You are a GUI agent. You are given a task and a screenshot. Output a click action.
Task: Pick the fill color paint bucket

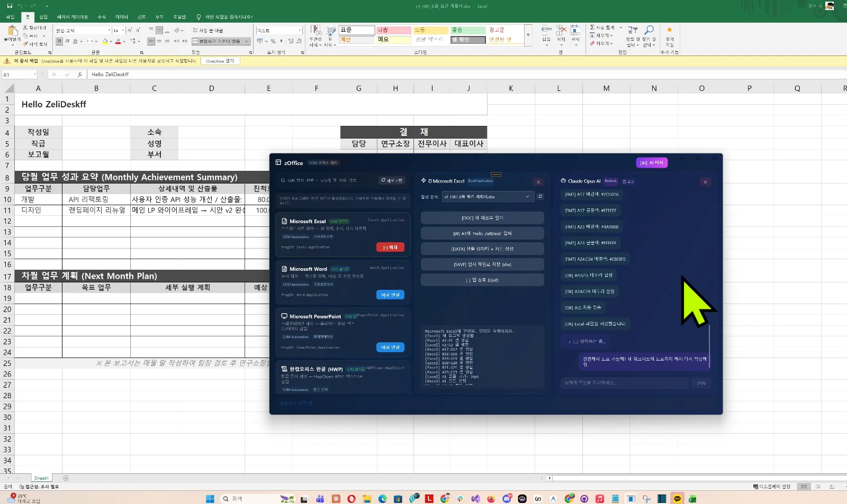105,41
